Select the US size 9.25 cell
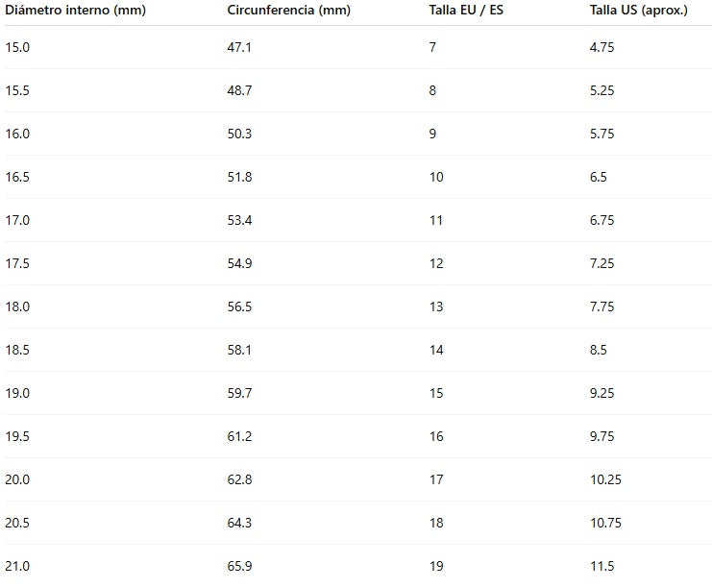 click(602, 393)
